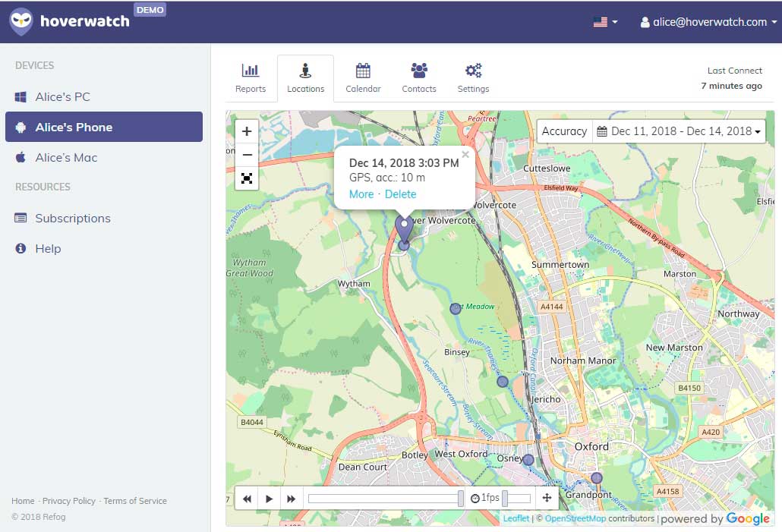Open the Calendar tab

[363, 78]
